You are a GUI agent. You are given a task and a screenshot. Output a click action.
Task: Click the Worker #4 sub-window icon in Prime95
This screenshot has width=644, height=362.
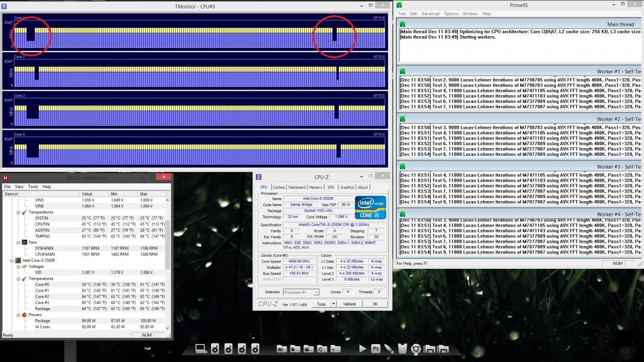click(403, 214)
